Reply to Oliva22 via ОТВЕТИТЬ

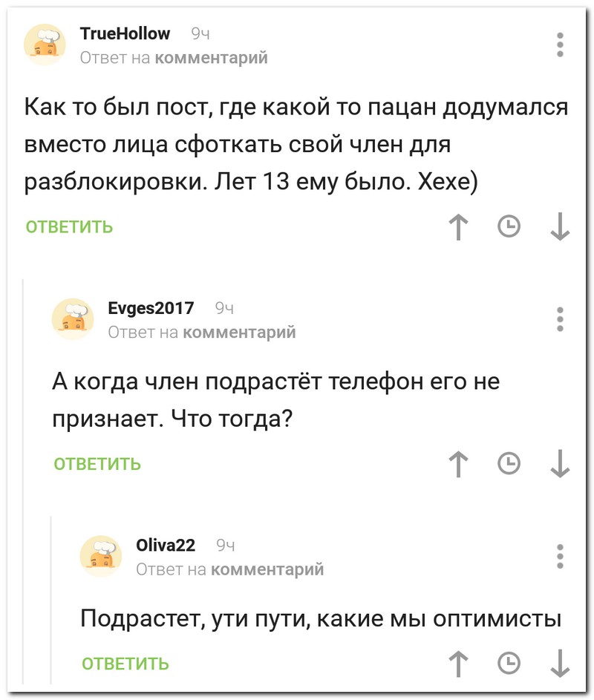(125, 664)
